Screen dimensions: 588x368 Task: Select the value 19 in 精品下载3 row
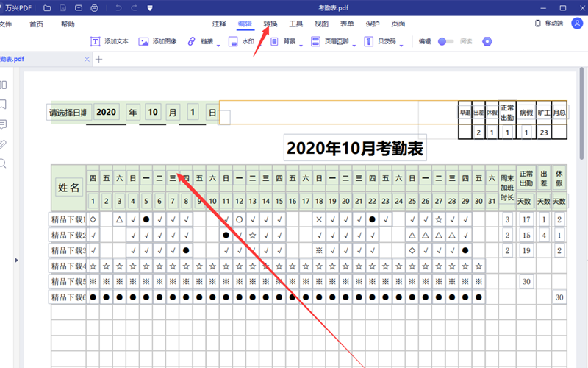point(526,250)
